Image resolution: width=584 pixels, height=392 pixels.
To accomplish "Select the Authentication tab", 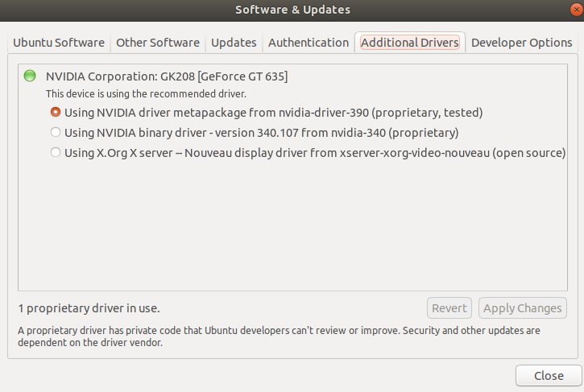I will point(309,43).
